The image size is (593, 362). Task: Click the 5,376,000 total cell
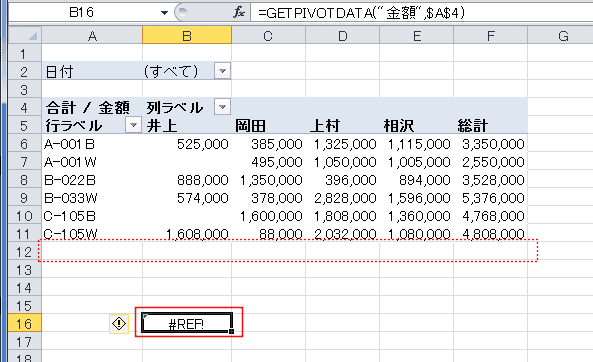pyautogui.click(x=491, y=197)
